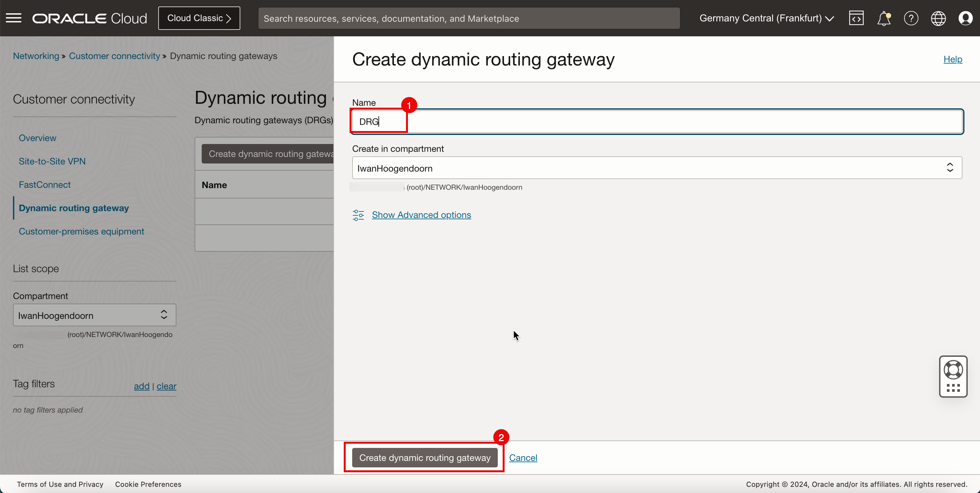The width and height of the screenshot is (980, 493).
Task: Click the Cancel link
Action: pos(523,457)
